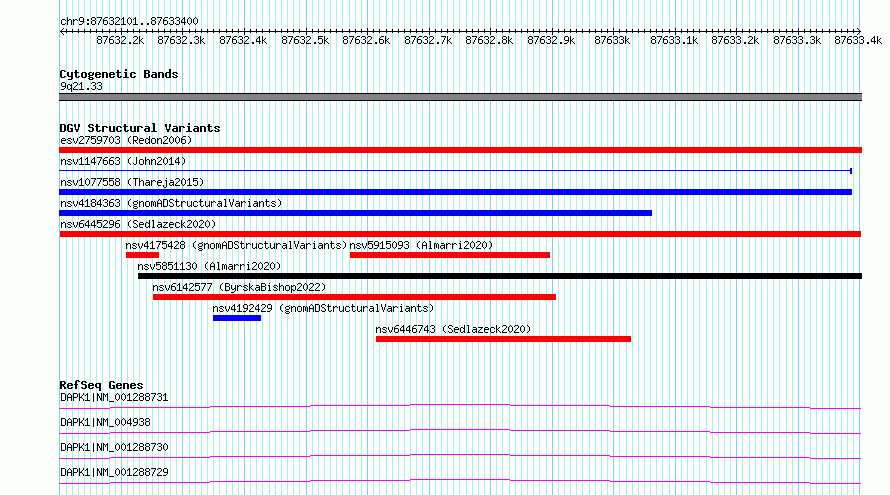Click ruler tick 87632.4k

click(x=243, y=40)
